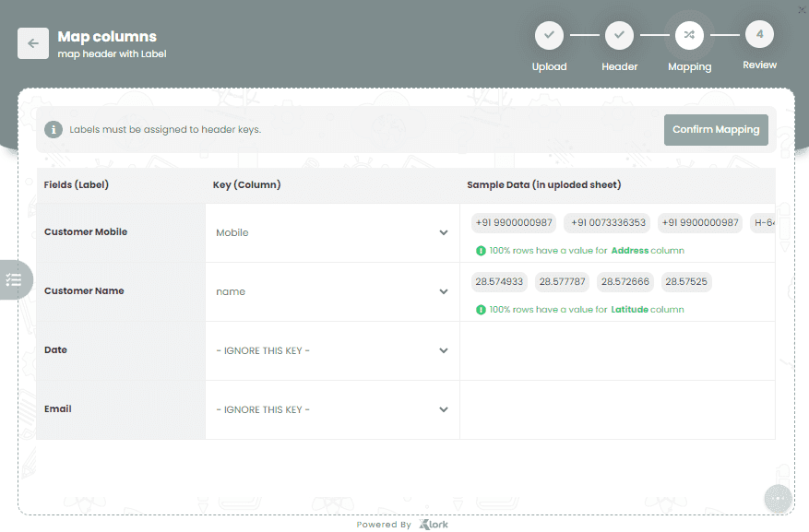Select the Header step checkmark icon
This screenshot has width=809, height=532.
click(x=619, y=35)
